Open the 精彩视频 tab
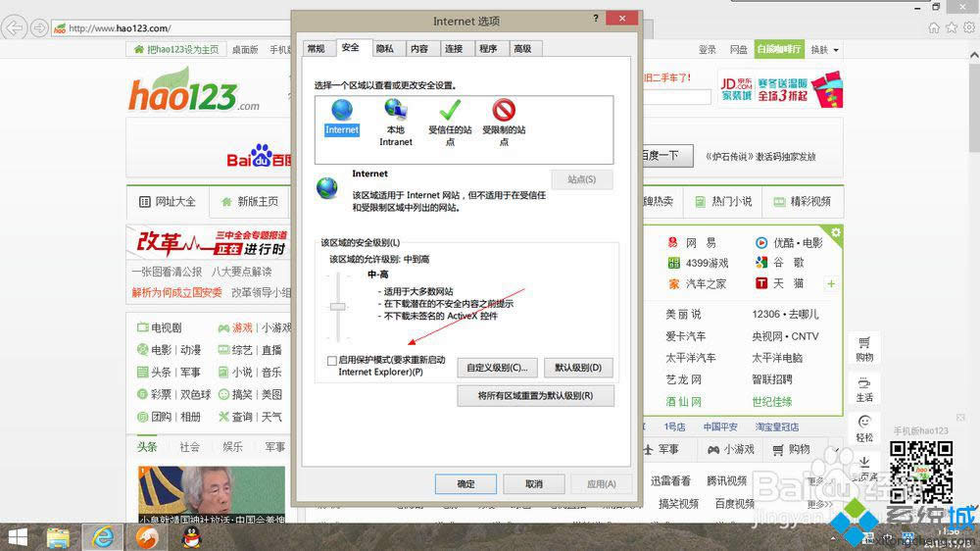The width and height of the screenshot is (980, 551). click(803, 201)
